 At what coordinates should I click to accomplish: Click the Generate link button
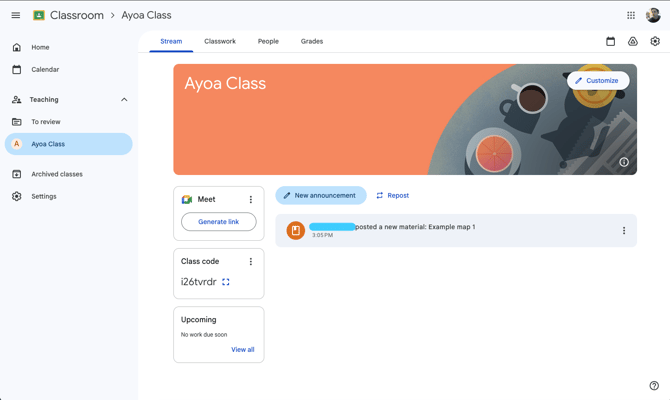tap(218, 222)
